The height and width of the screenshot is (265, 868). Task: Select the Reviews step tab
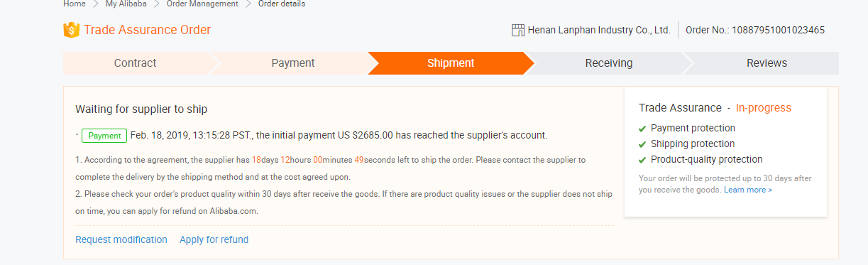coord(767,63)
